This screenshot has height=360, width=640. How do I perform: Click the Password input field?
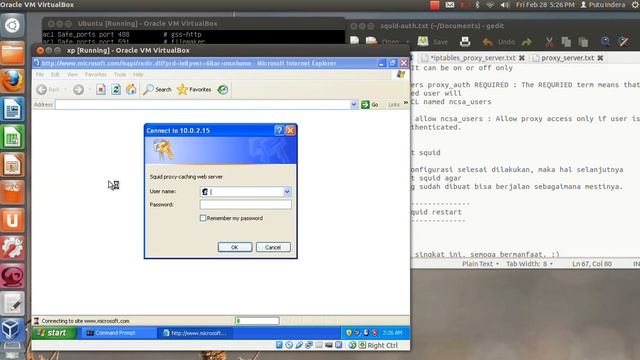pos(246,204)
